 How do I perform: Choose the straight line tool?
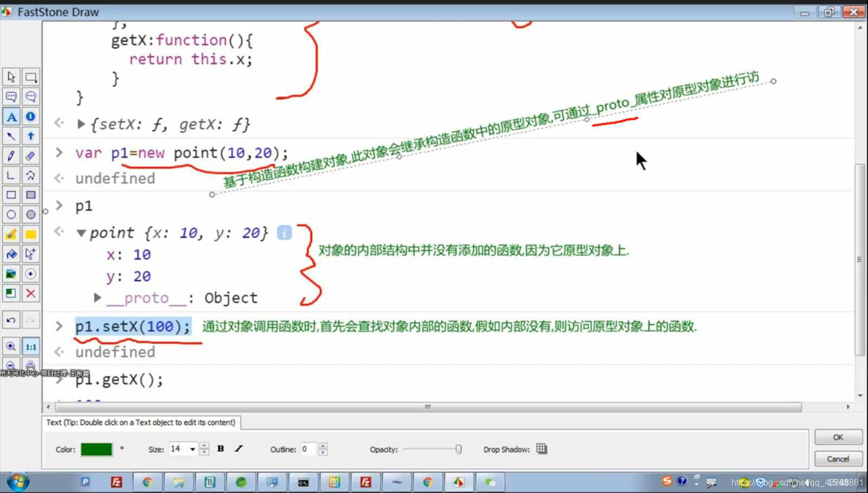coord(11,176)
